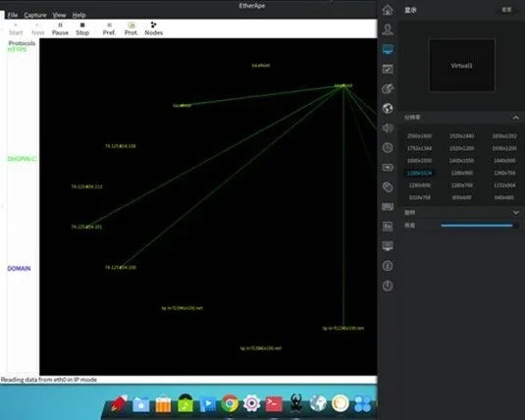
Task: Open user accounts settings icon
Action: 388,29
